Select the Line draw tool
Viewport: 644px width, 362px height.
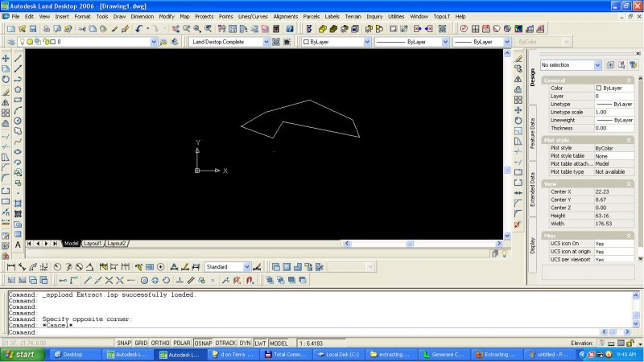(18, 58)
